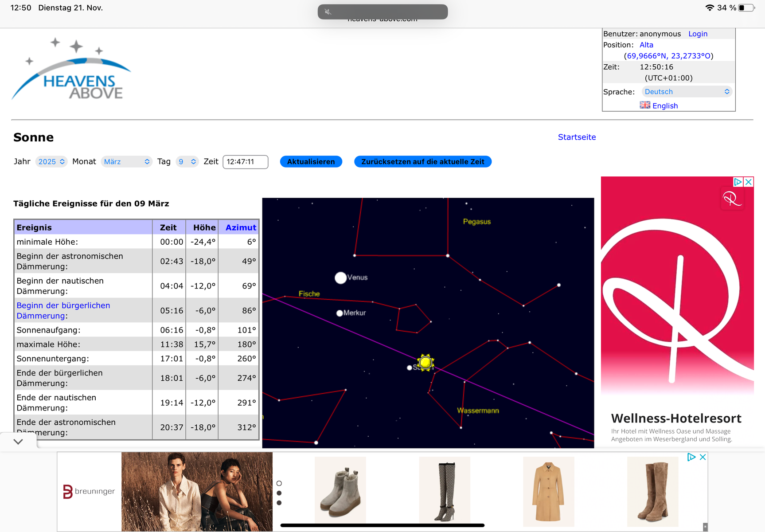This screenshot has width=765, height=532.
Task: Click AdChoices icon on Breuninger banner
Action: [691, 457]
